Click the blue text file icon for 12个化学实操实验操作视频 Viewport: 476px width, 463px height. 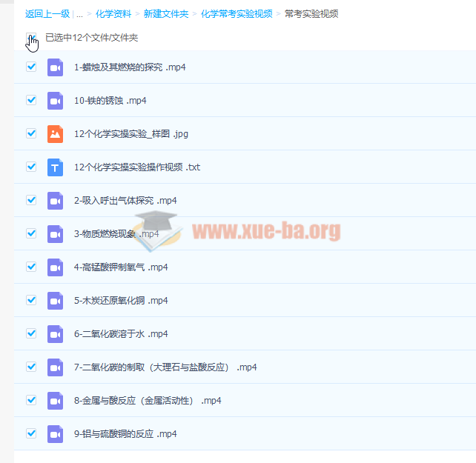pyautogui.click(x=56, y=167)
